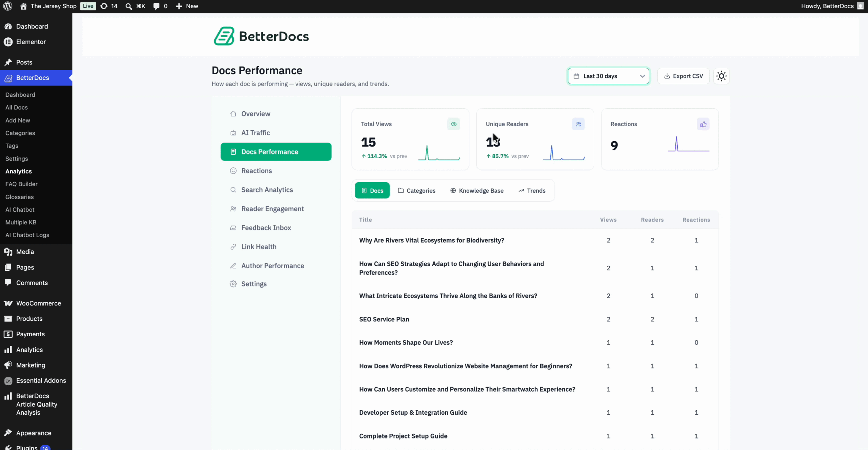Click the Appearance brush icon
Screen dimensions: 868x450
pos(8,433)
